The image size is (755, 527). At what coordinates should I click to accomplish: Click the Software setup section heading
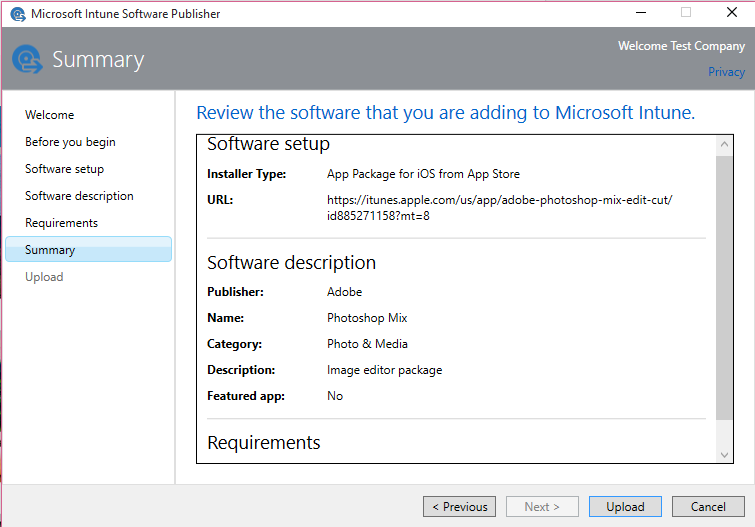click(268, 144)
